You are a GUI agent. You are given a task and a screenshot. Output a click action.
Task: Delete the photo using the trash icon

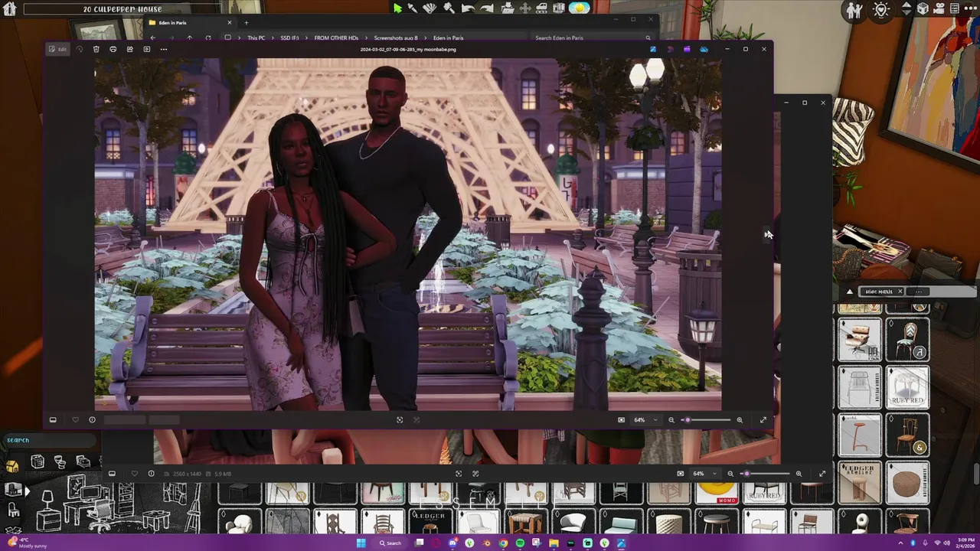click(96, 49)
